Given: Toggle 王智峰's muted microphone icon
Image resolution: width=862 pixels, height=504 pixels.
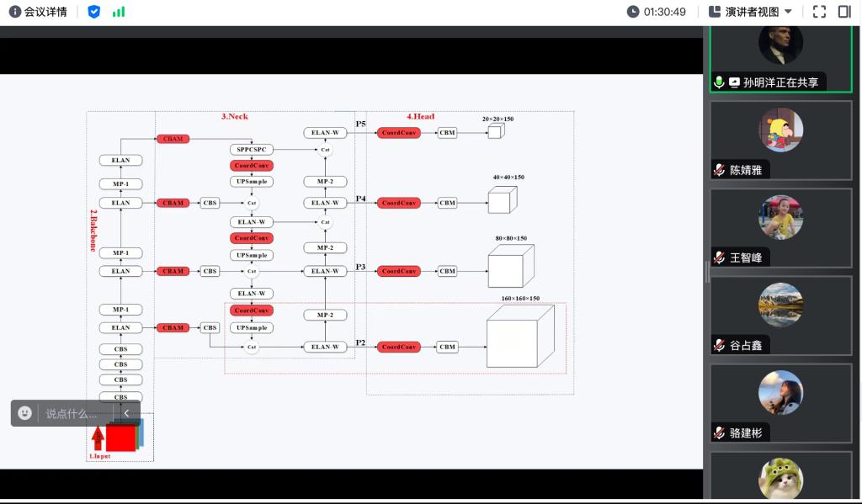Looking at the screenshot, I should [719, 257].
